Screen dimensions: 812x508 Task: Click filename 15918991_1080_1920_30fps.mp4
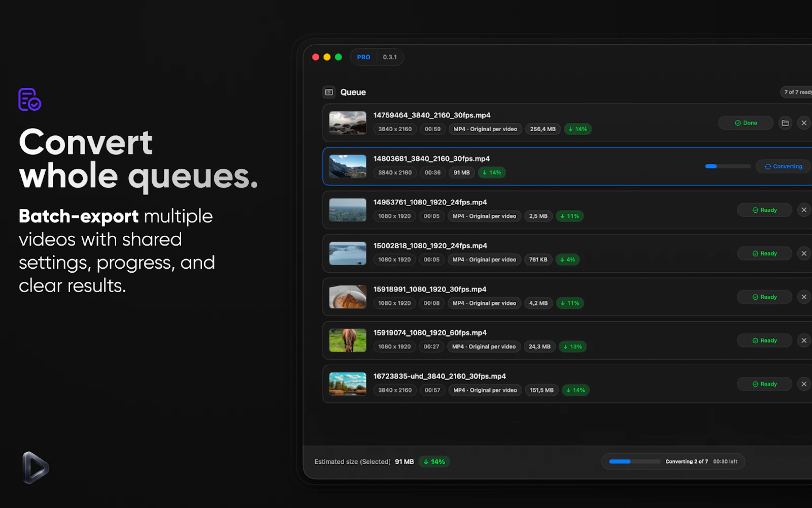click(430, 290)
